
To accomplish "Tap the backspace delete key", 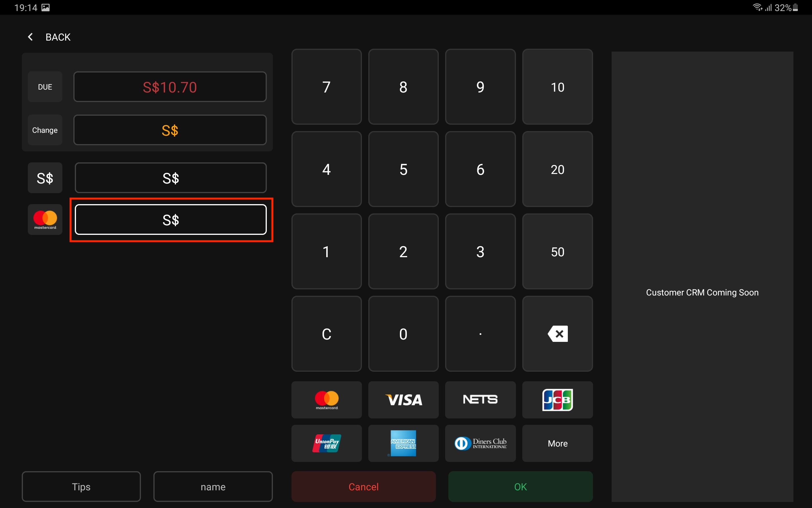I will 557,334.
